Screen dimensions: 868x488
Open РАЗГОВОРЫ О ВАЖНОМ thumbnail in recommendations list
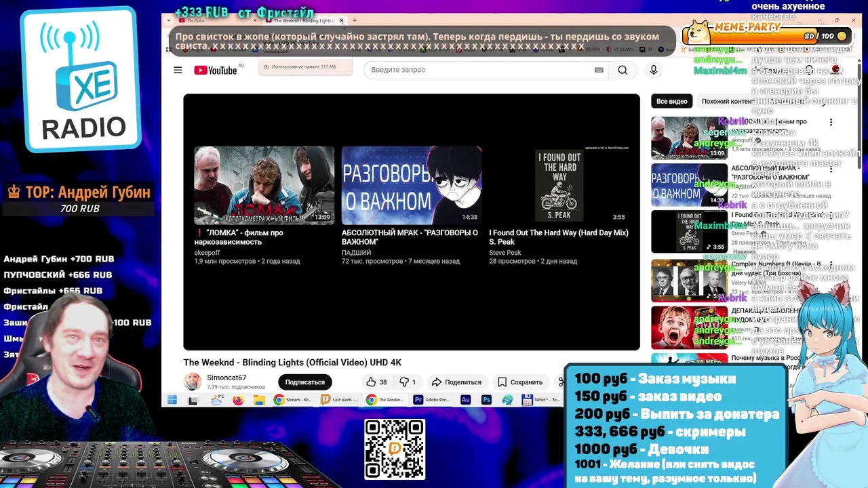689,185
